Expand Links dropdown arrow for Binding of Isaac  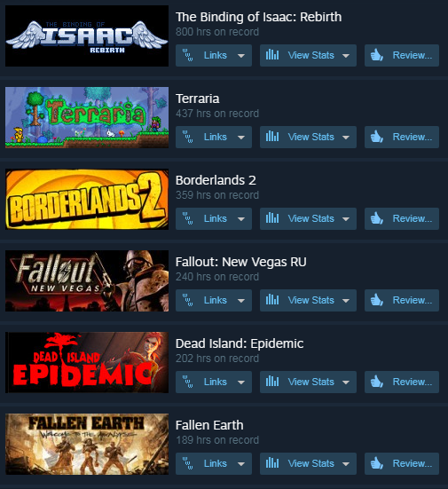click(x=240, y=56)
